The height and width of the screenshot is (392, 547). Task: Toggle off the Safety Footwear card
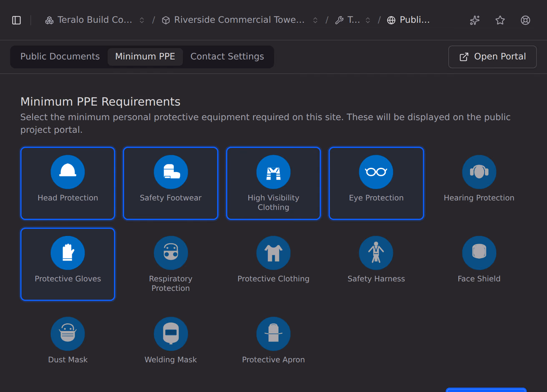[171, 183]
